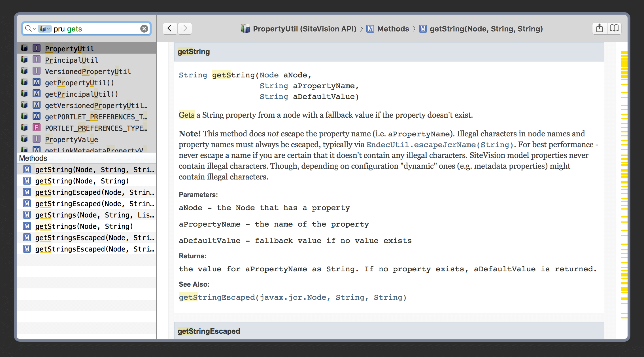This screenshot has height=357, width=644.
Task: Open the search magnifier options dropdown
Action: pyautogui.click(x=30, y=29)
